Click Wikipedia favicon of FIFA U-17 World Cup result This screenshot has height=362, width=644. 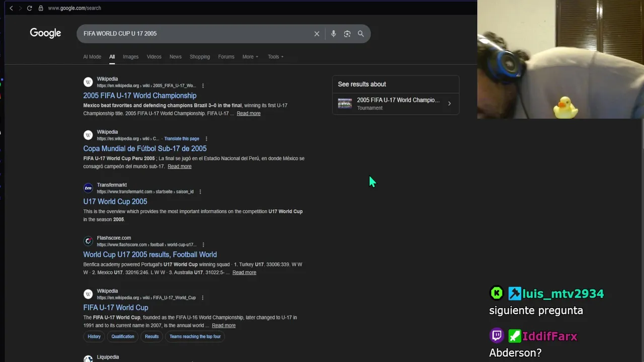88,294
